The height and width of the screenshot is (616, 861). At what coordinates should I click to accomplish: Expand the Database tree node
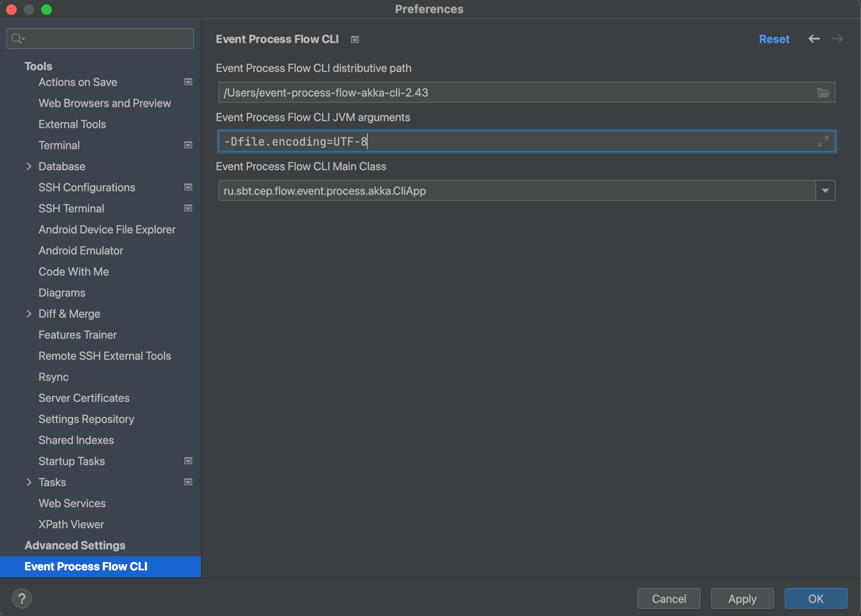(x=29, y=166)
